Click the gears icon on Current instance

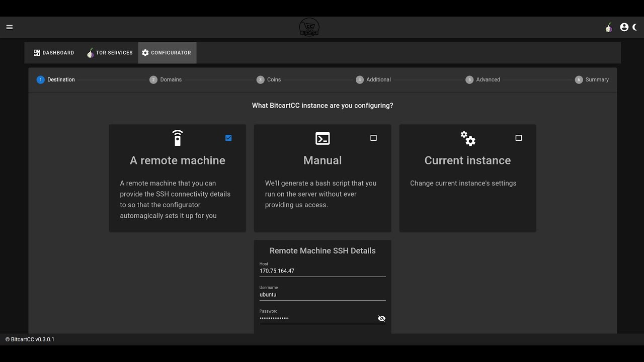click(468, 138)
